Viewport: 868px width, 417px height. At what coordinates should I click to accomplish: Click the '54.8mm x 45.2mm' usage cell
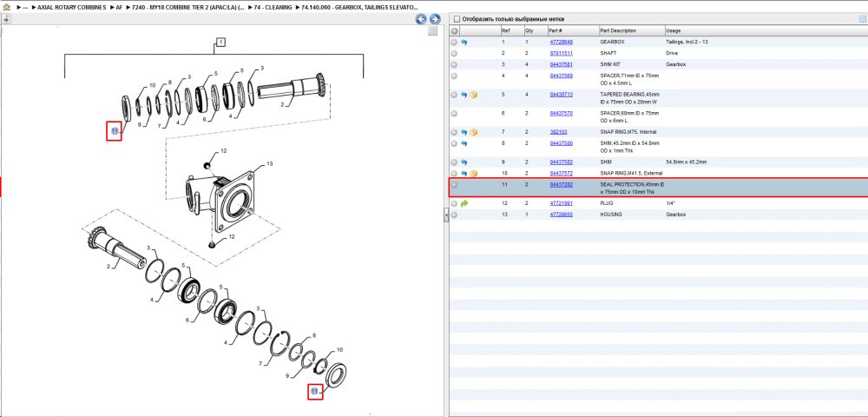pos(687,162)
